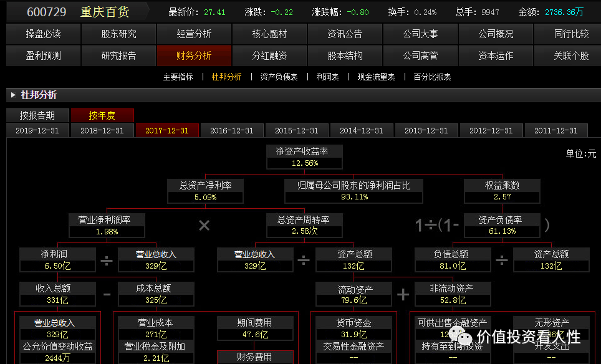Click the 营业税金及附加 2.21亿 box
601x364 pixels.
(x=156, y=352)
